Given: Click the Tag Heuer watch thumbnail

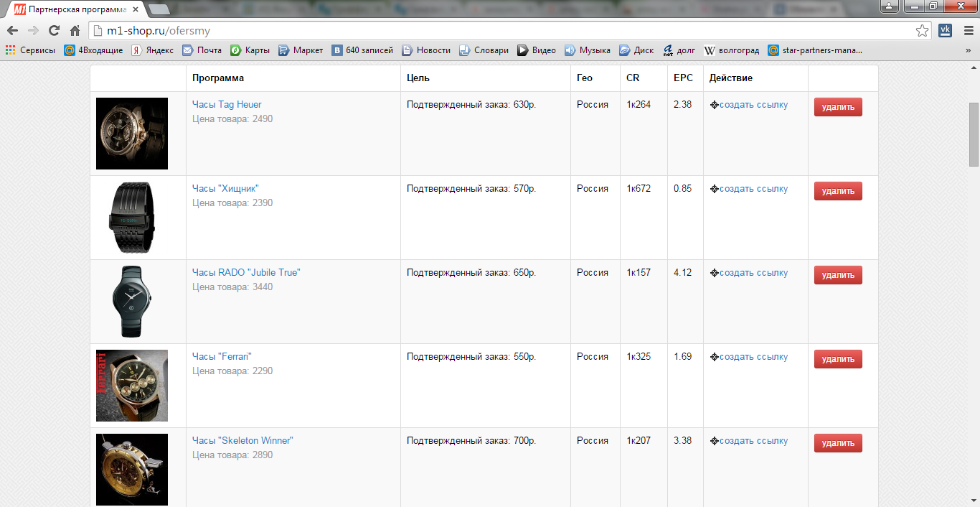Looking at the screenshot, I should point(132,134).
